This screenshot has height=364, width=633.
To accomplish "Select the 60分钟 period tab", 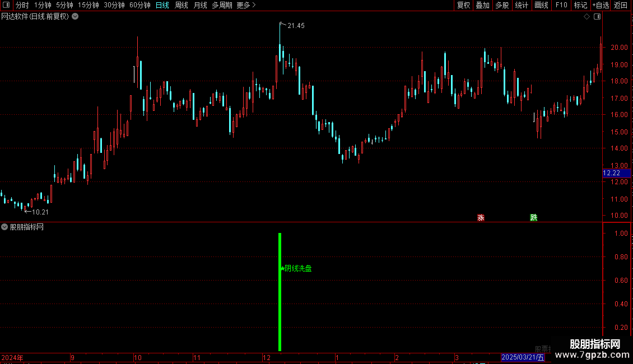I will tap(139, 5).
